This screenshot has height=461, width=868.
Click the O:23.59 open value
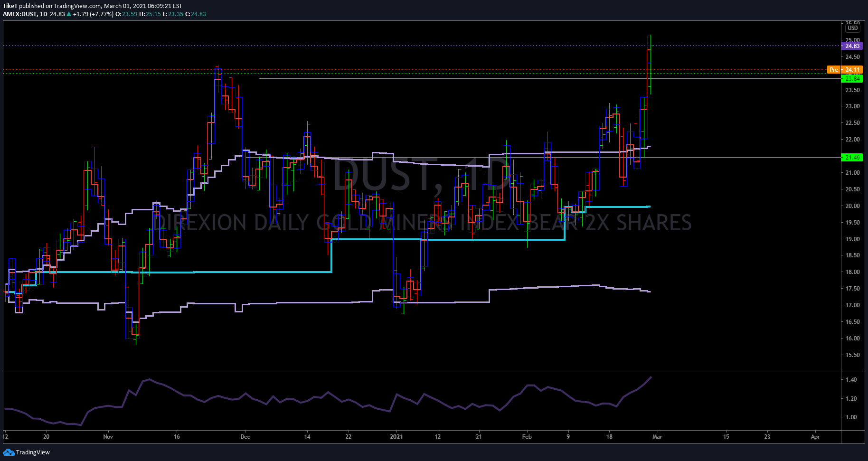tap(126, 14)
